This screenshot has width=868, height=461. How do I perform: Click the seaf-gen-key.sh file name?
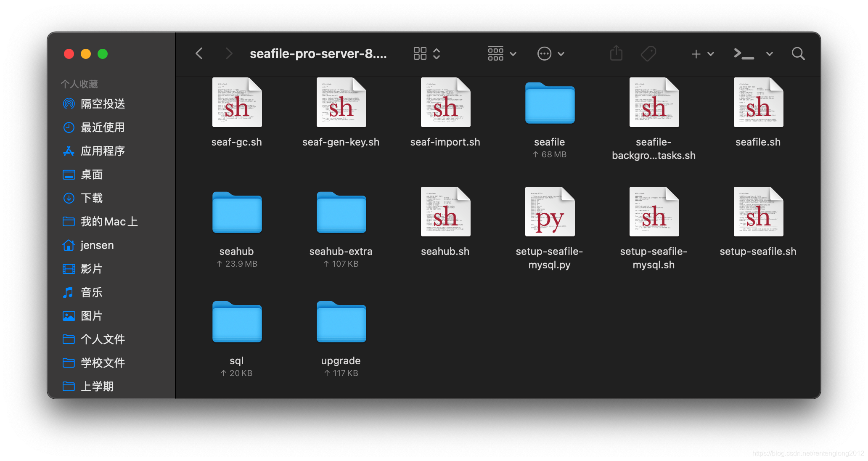click(x=341, y=142)
